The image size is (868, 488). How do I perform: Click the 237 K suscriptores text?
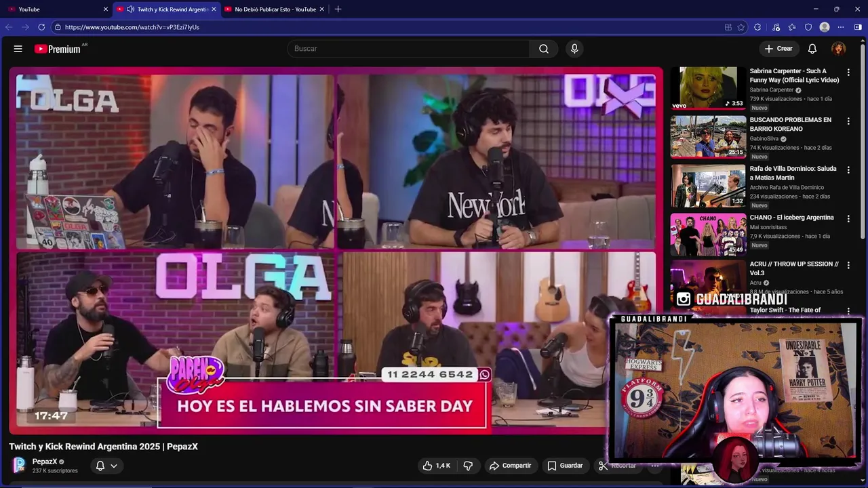pos(55,471)
